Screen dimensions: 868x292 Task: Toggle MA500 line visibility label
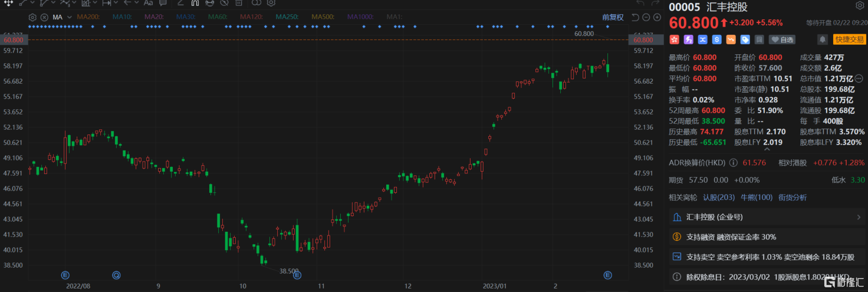point(323,17)
